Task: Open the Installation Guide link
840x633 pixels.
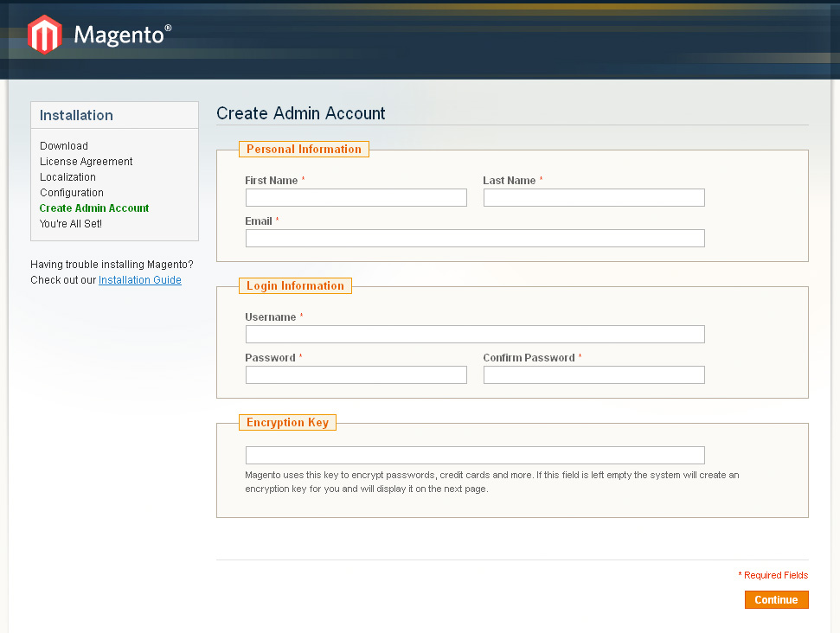Action: pyautogui.click(x=140, y=280)
